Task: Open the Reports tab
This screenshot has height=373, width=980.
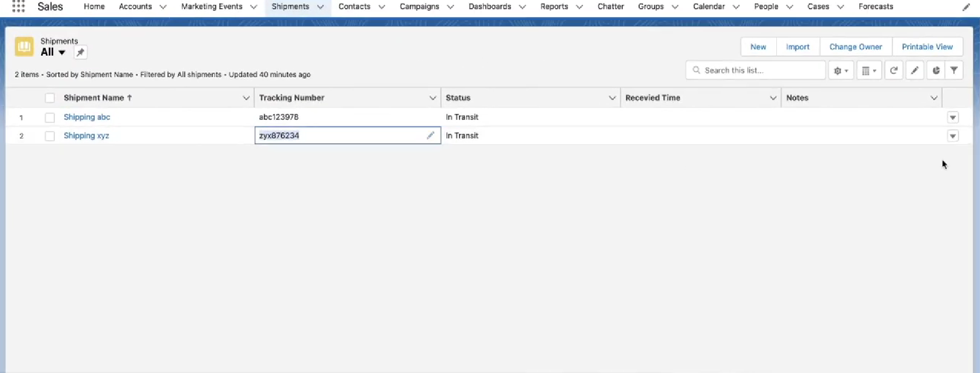Action: point(554,7)
